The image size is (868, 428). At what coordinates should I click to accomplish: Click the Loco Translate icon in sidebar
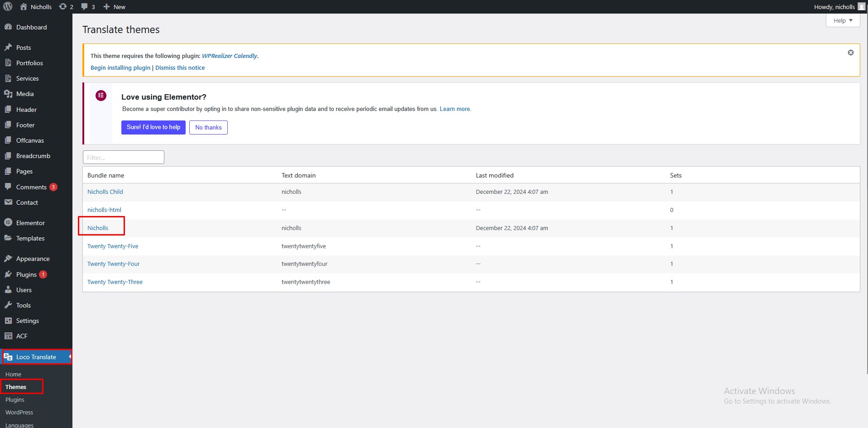click(8, 357)
